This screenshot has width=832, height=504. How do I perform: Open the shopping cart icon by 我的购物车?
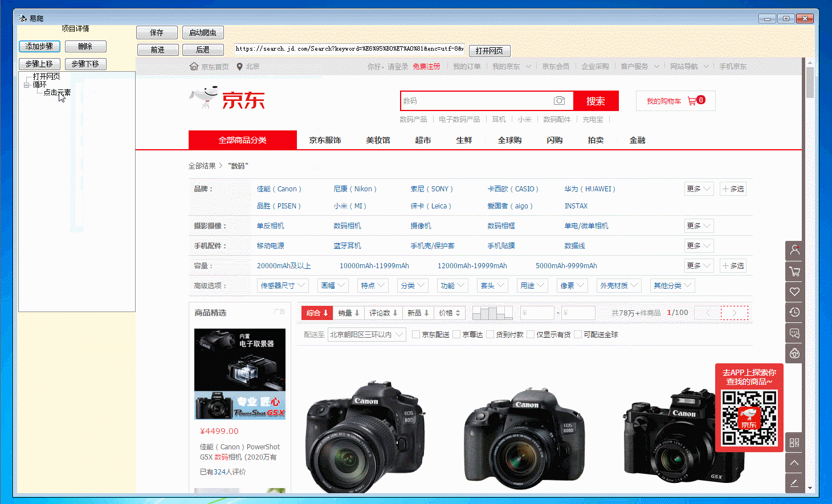coord(692,101)
